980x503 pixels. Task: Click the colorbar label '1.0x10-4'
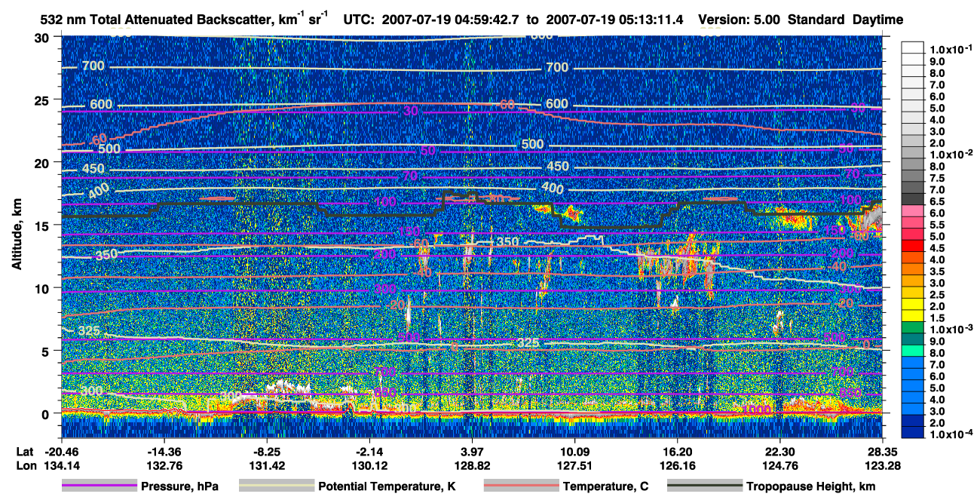[x=951, y=434]
